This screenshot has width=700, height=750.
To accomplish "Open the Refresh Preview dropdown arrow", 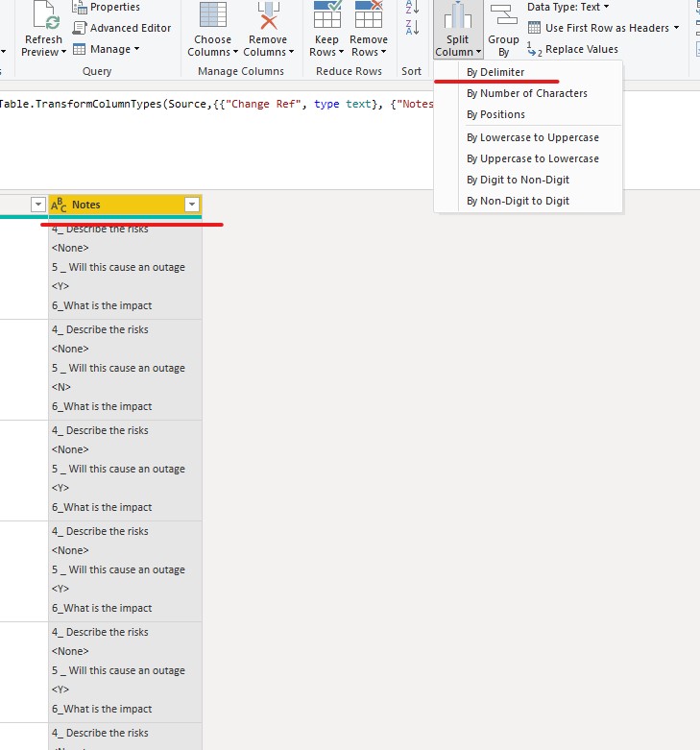I will point(63,52).
